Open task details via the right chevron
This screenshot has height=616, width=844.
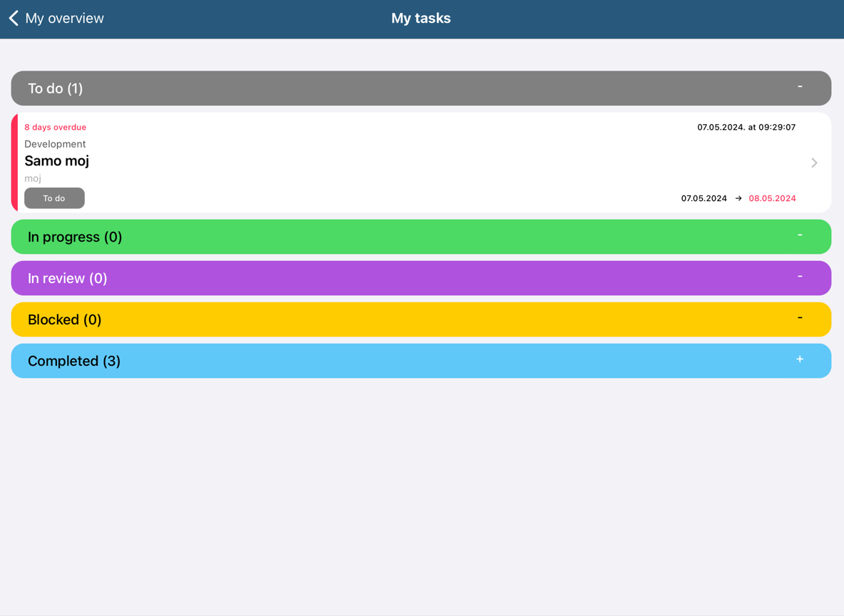[x=814, y=163]
